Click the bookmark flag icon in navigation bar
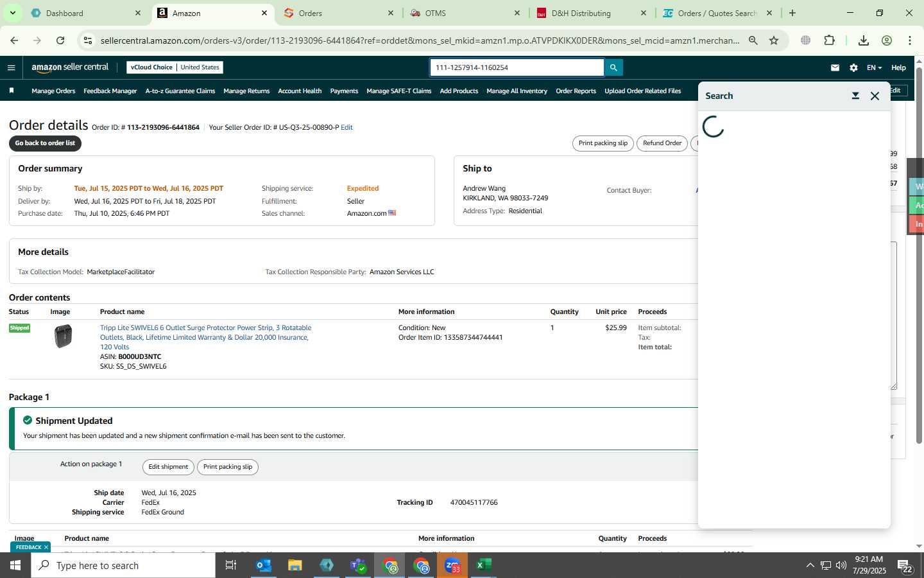The height and width of the screenshot is (578, 924). click(x=12, y=91)
